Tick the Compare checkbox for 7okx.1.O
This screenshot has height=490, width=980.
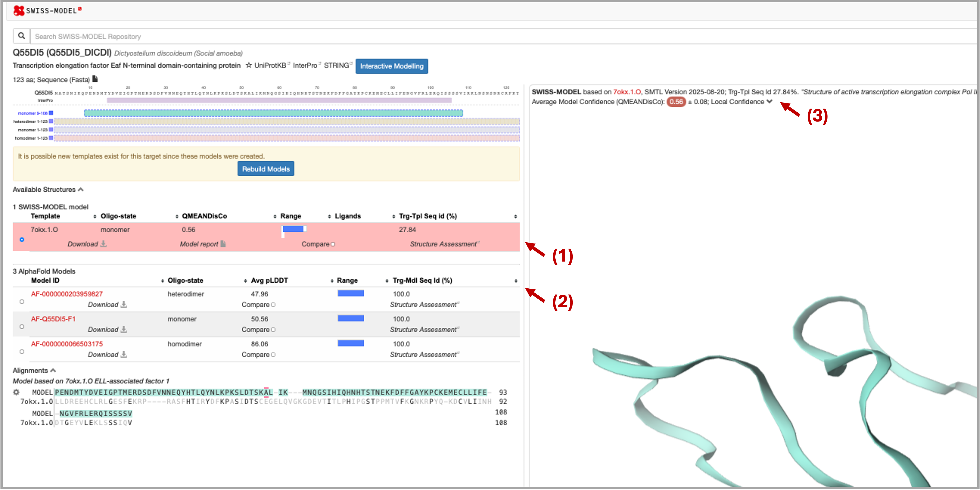point(333,244)
